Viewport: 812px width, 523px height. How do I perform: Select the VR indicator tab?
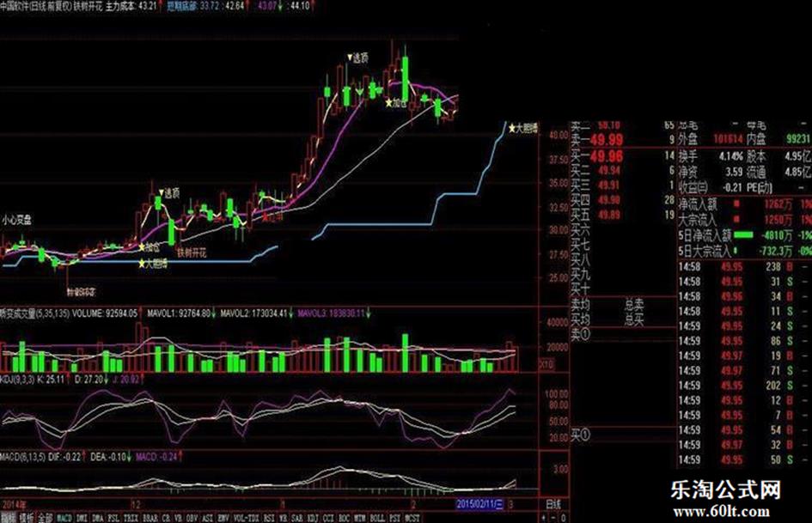click(178, 517)
